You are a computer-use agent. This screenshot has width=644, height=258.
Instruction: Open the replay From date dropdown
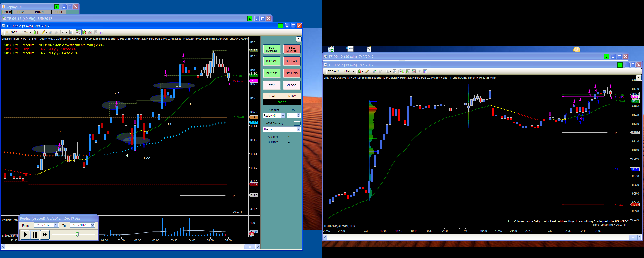[56, 225]
